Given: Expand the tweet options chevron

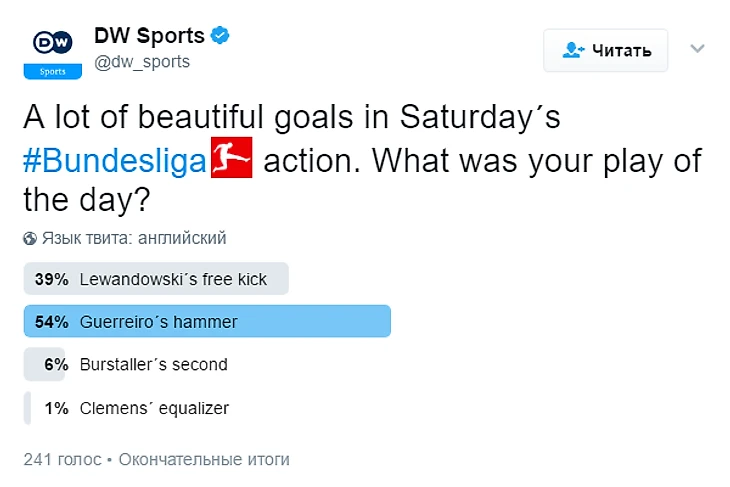Looking at the screenshot, I should tap(698, 48).
